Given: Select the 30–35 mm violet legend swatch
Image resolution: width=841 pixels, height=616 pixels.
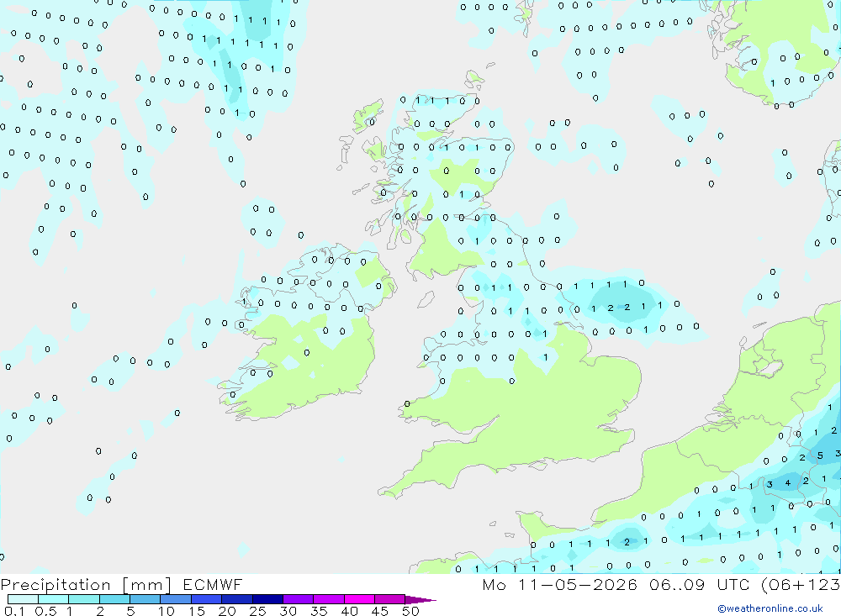Looking at the screenshot, I should (x=299, y=599).
